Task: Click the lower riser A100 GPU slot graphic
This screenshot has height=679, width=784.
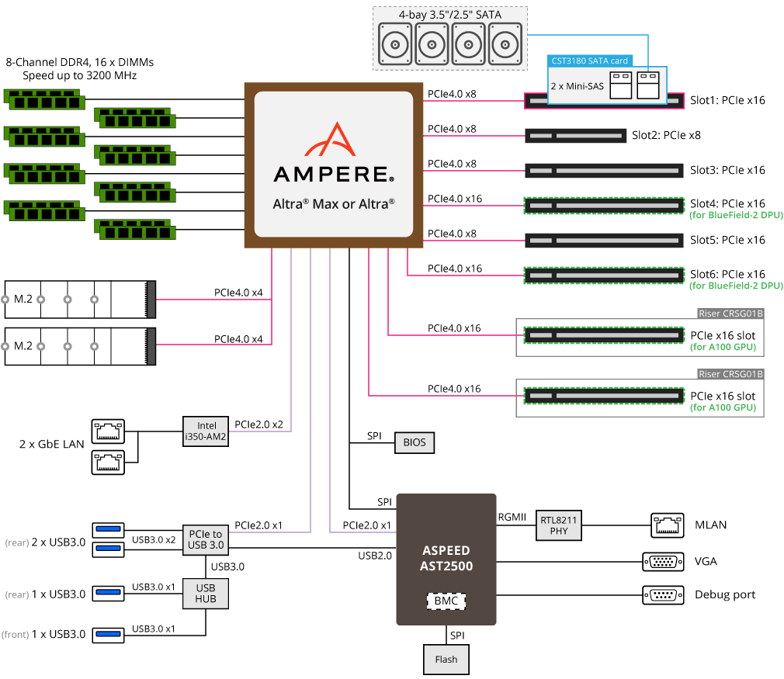Action: (604, 396)
